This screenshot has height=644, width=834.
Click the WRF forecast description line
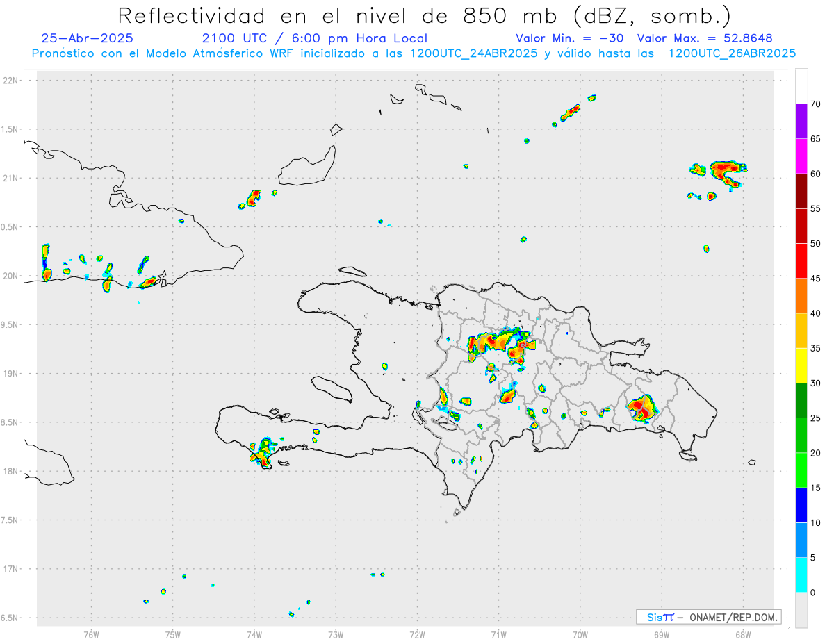(414, 53)
